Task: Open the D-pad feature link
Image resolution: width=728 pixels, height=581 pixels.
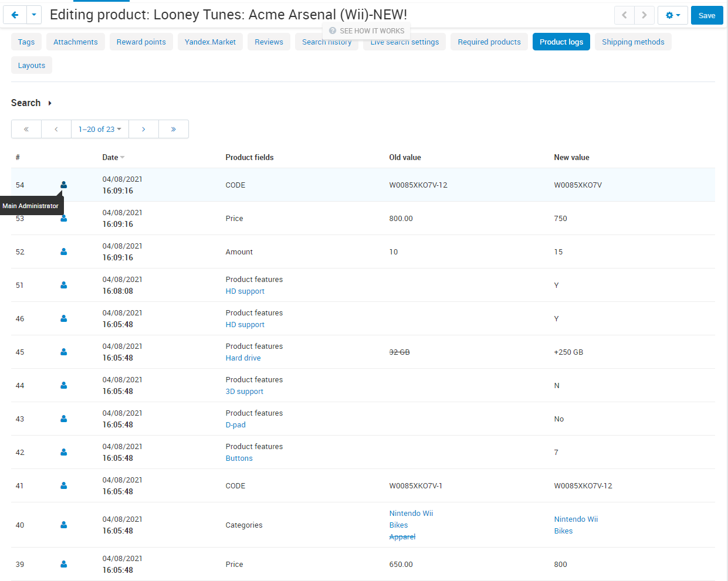Action: pyautogui.click(x=235, y=424)
